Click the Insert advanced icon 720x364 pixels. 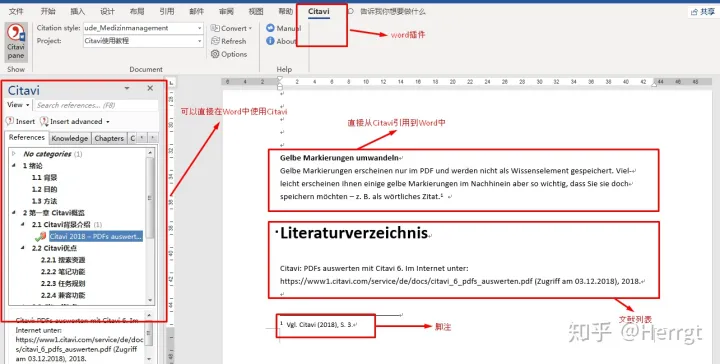[x=44, y=121]
